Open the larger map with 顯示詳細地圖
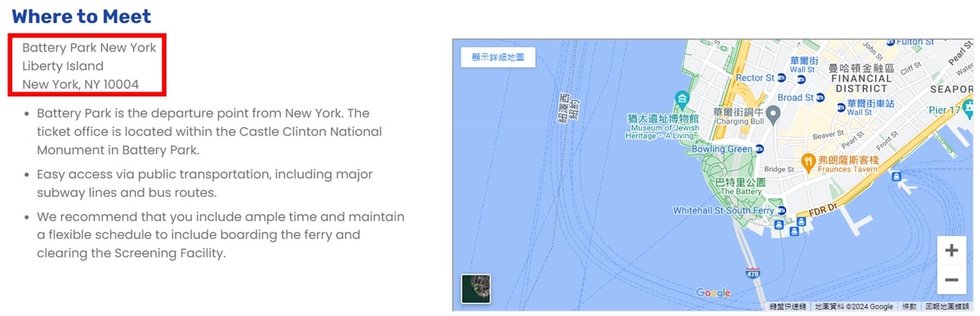The height and width of the screenshot is (316, 980). pyautogui.click(x=498, y=59)
